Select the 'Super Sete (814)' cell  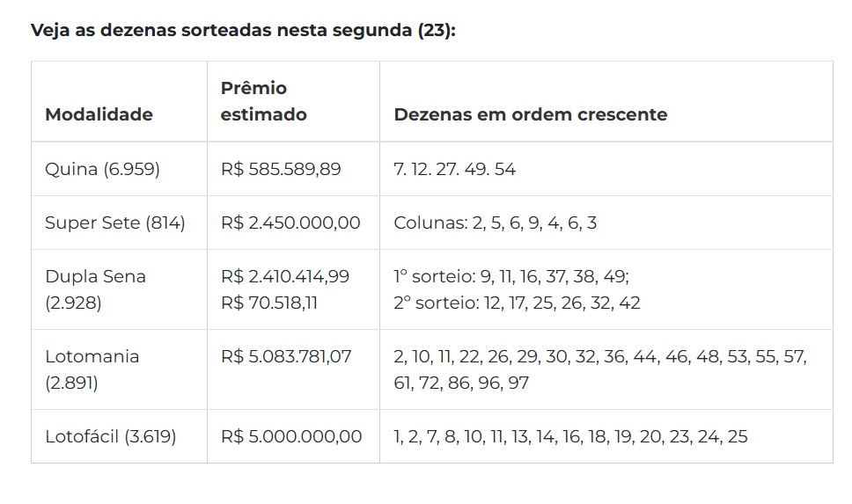[115, 223]
